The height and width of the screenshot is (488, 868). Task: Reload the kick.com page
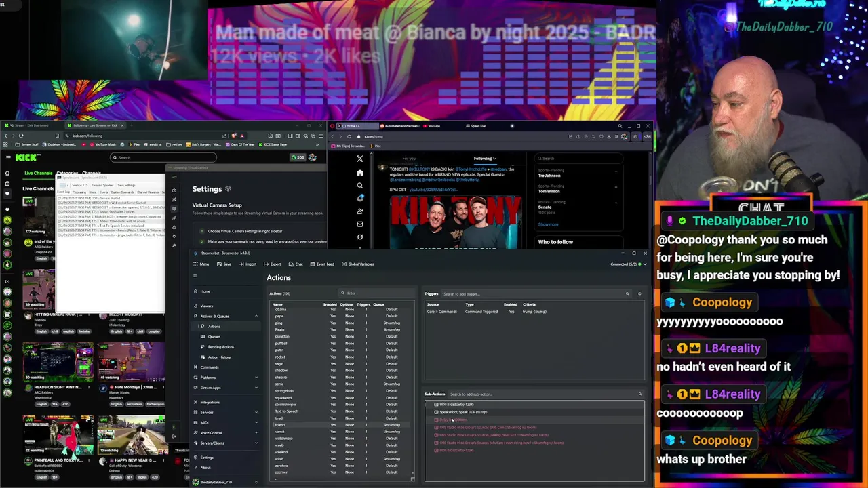pos(21,136)
